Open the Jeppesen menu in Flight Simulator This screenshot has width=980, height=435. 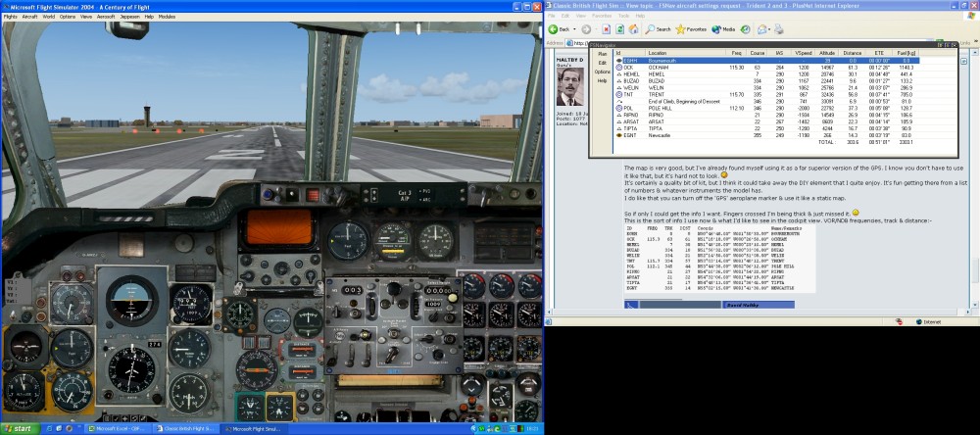(x=129, y=17)
